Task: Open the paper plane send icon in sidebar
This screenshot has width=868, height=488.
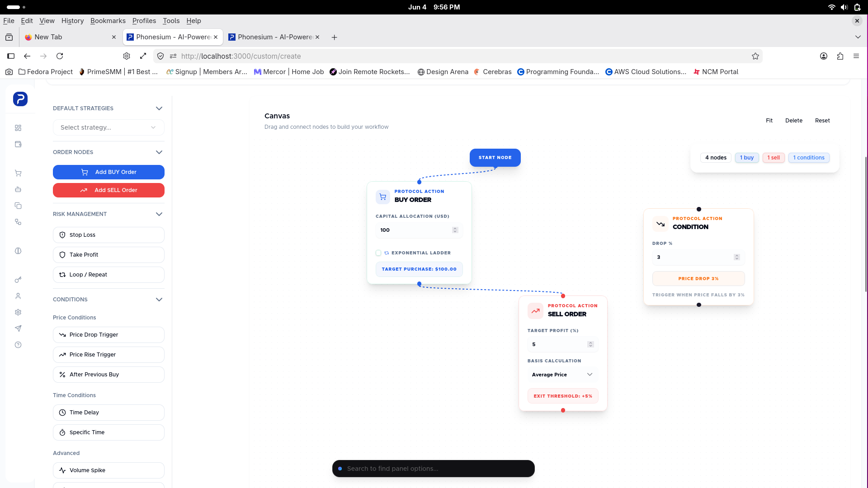Action: [x=18, y=328]
